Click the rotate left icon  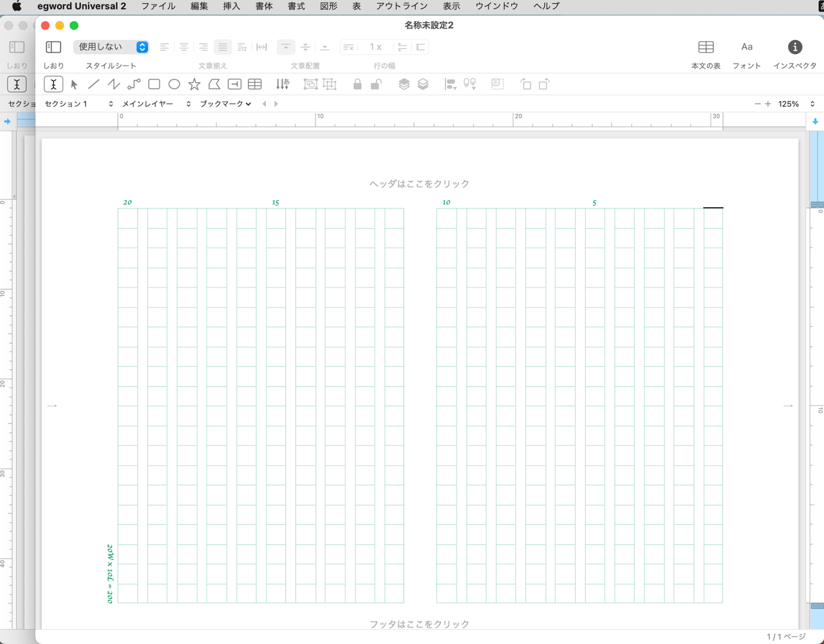click(525, 84)
